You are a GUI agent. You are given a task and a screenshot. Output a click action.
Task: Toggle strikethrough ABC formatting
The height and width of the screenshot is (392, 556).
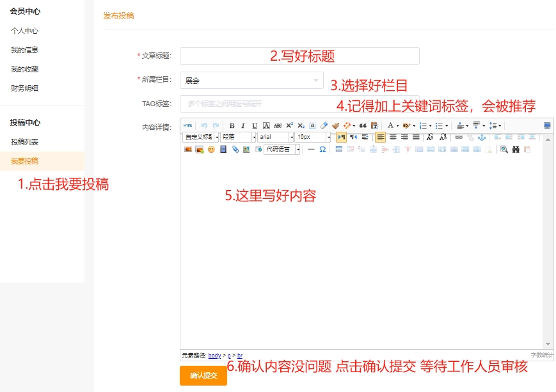[x=278, y=125]
